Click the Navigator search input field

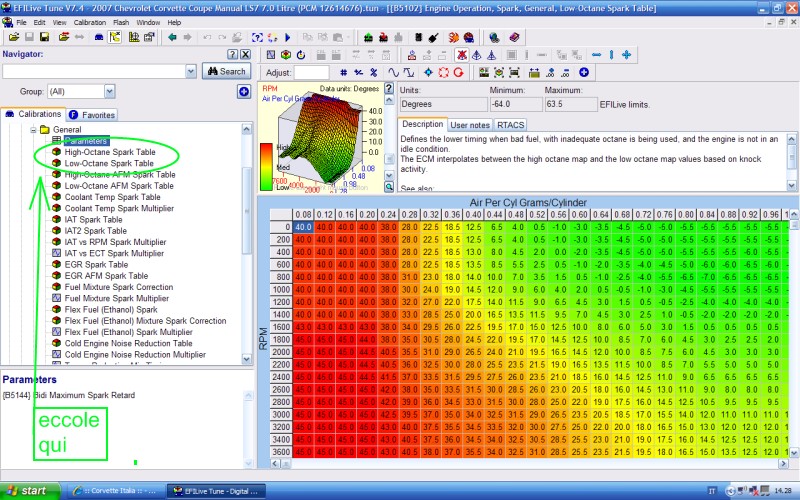tap(94, 71)
